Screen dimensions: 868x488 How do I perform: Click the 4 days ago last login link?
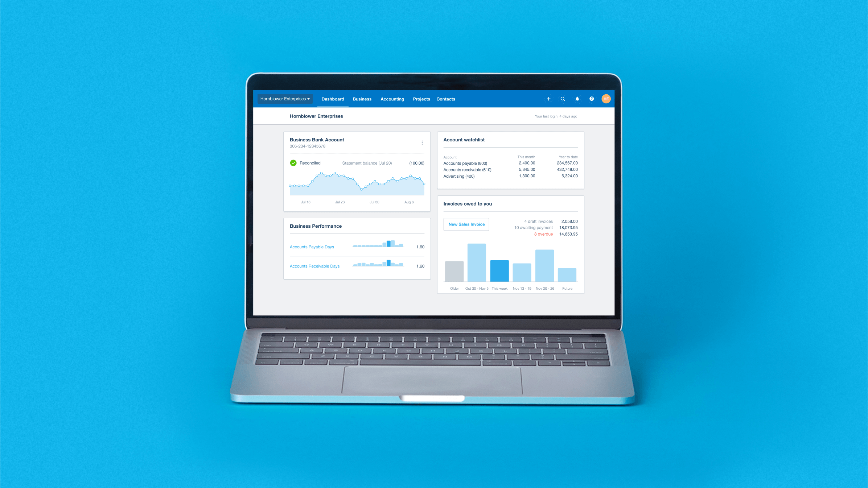(x=568, y=116)
